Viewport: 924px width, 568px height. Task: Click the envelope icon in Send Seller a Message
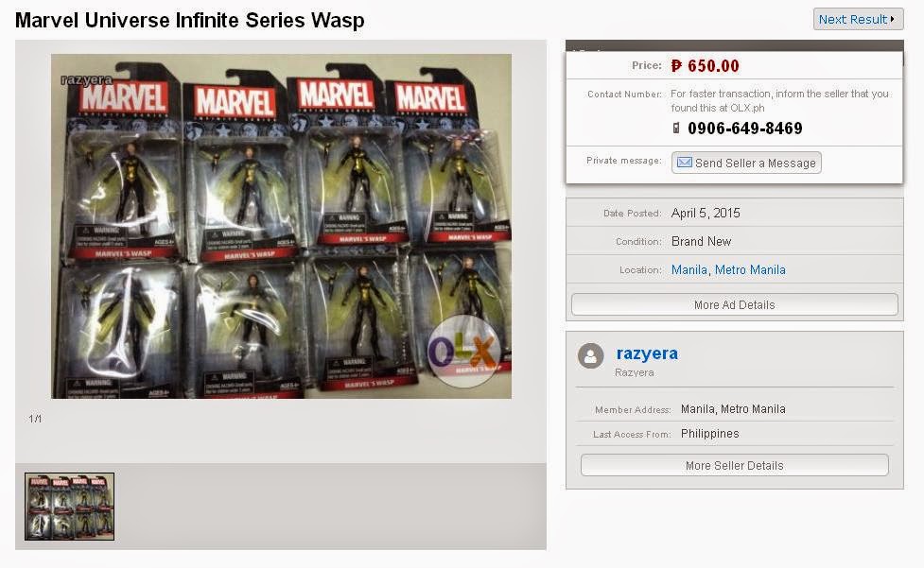pos(684,163)
